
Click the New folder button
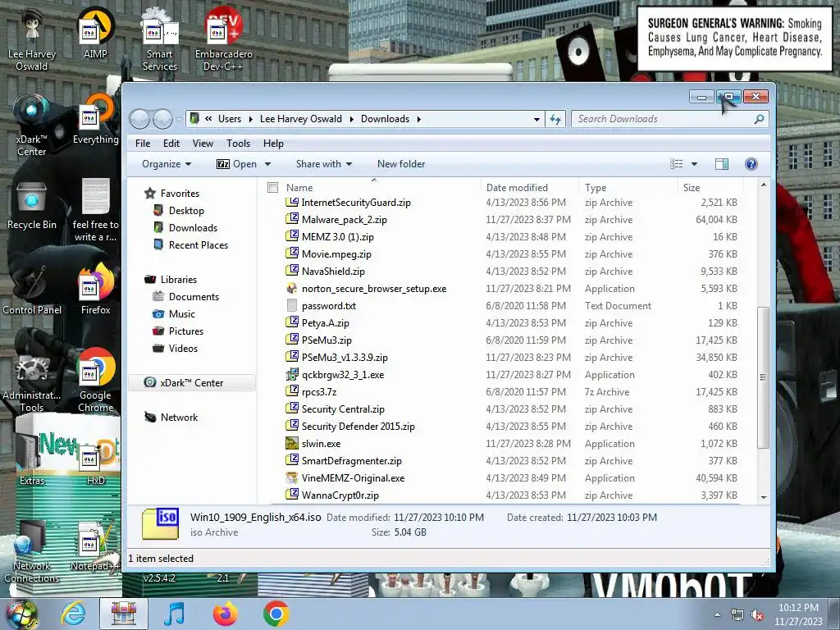click(401, 164)
